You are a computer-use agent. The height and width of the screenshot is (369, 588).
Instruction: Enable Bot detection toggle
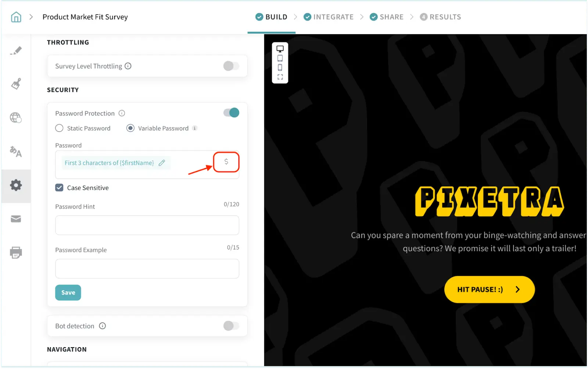pyautogui.click(x=231, y=326)
